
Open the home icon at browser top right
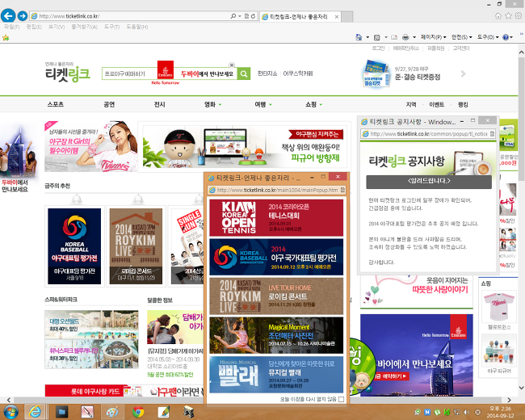[x=498, y=15]
